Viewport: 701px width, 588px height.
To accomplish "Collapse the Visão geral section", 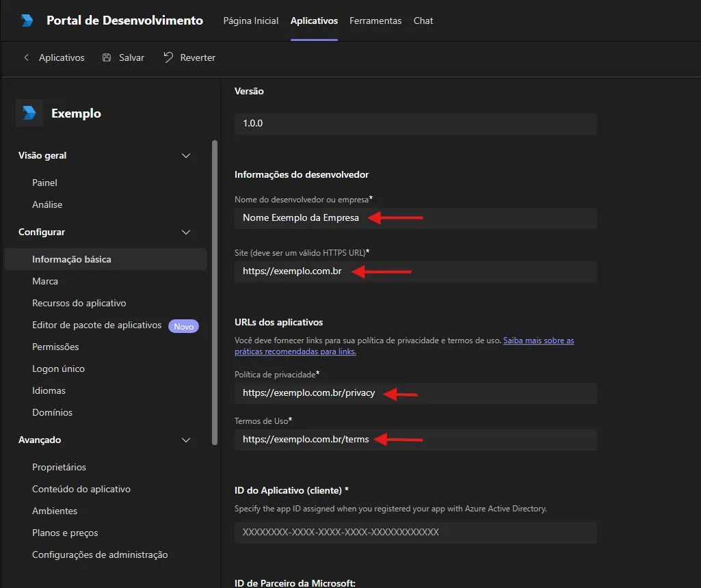I will (186, 155).
